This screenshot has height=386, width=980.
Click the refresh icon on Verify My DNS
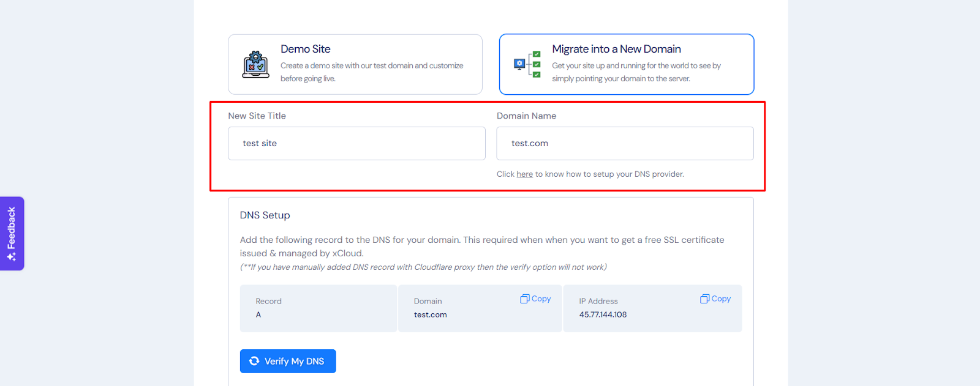click(254, 361)
